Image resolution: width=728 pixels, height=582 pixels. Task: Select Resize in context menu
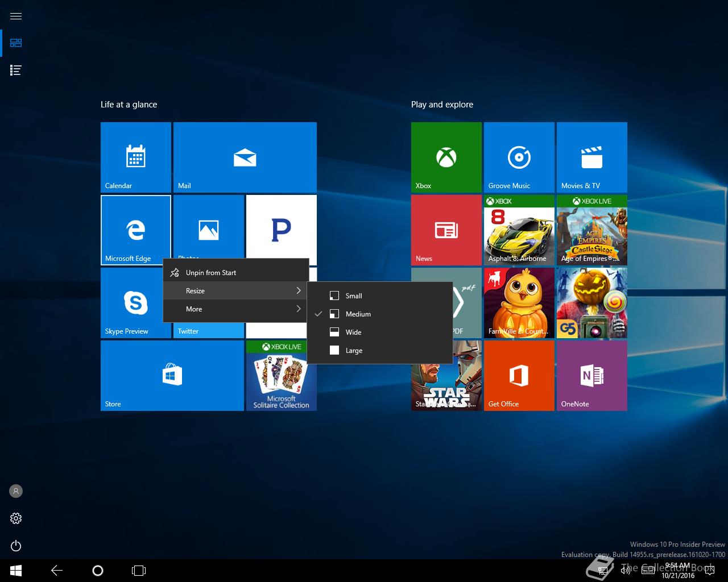click(236, 291)
